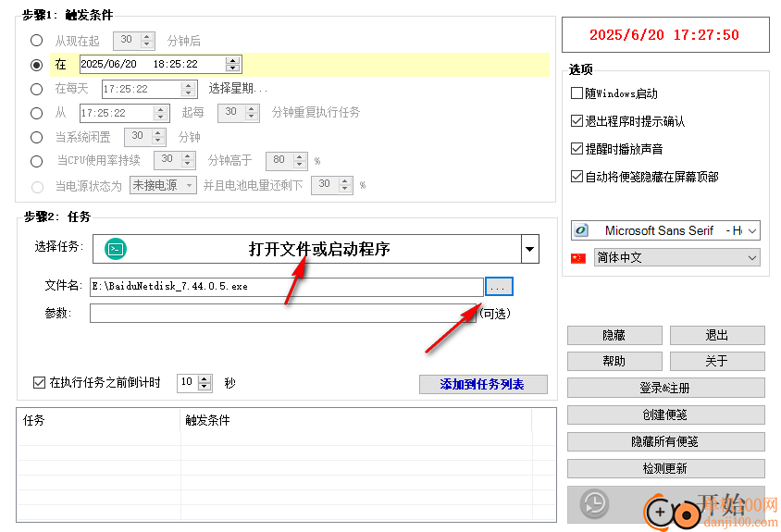Click the font icon beside Microsoft Sans Serif
This screenshot has height=532, width=781.
[581, 230]
